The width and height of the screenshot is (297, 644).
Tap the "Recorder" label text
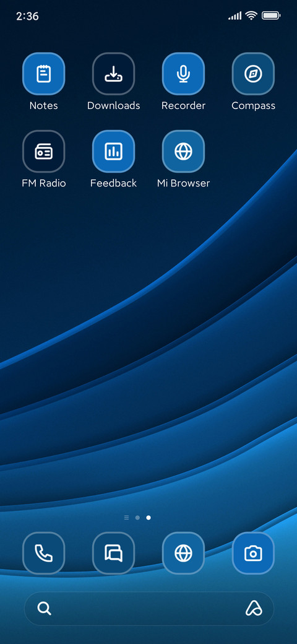pos(183,105)
